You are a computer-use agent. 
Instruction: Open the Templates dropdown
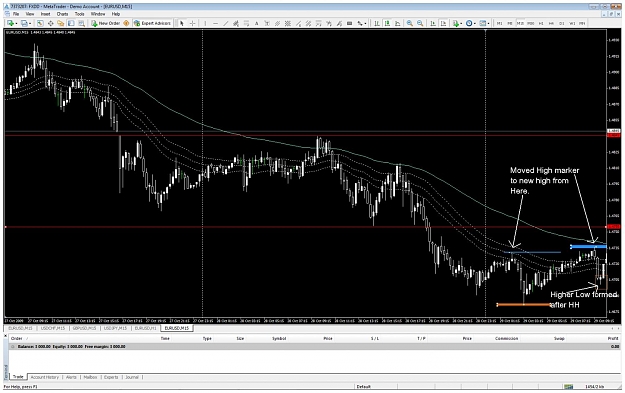(484, 24)
